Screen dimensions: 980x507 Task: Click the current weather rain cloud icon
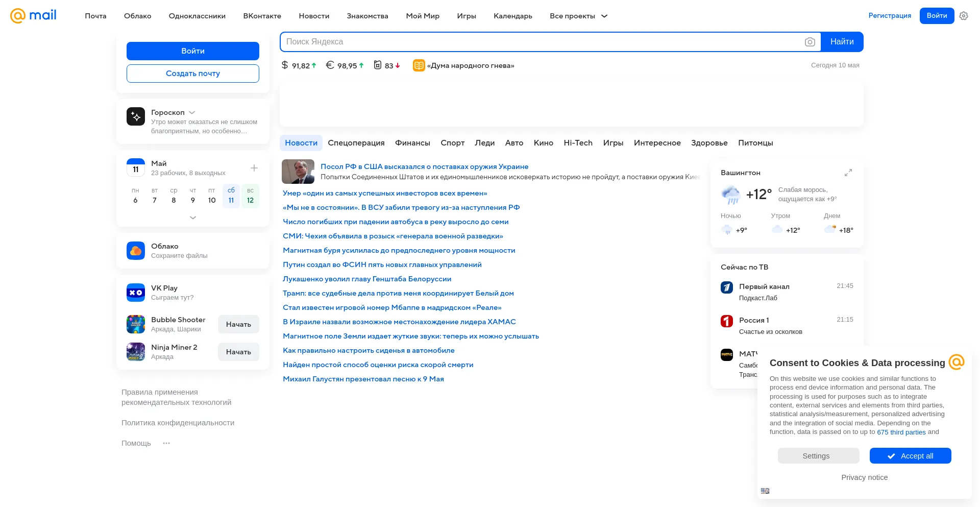731,195
